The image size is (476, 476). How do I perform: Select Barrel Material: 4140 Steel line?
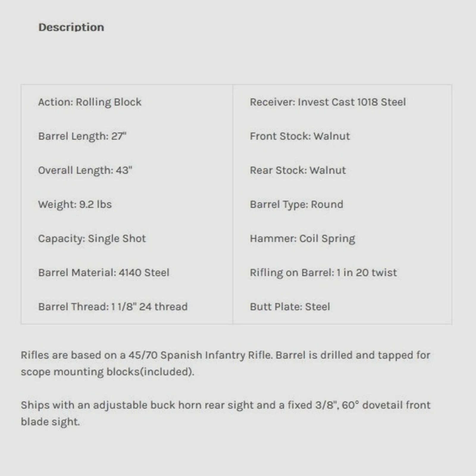104,273
